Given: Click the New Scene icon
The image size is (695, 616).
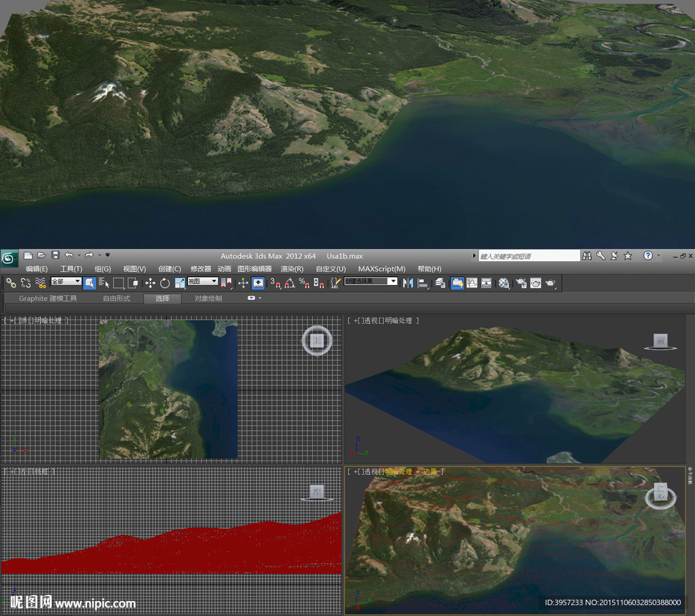Looking at the screenshot, I should click(28, 255).
